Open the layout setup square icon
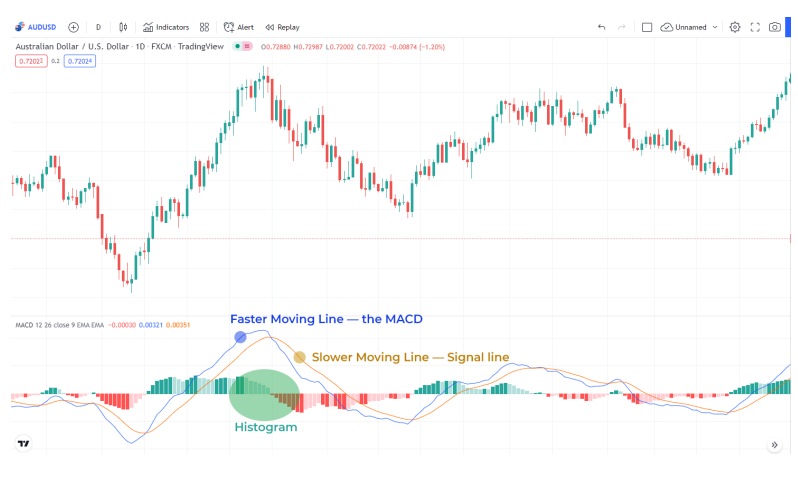The width and height of the screenshot is (798, 490). pyautogui.click(x=647, y=27)
